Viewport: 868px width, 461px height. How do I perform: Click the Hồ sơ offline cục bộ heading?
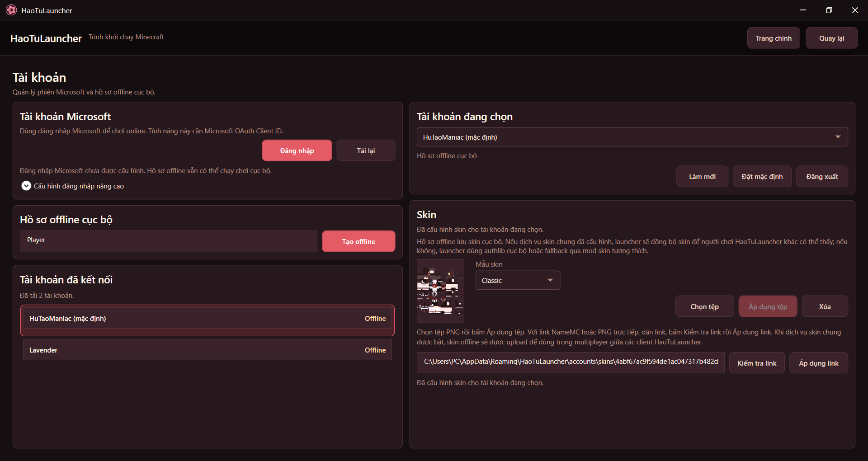tap(66, 220)
